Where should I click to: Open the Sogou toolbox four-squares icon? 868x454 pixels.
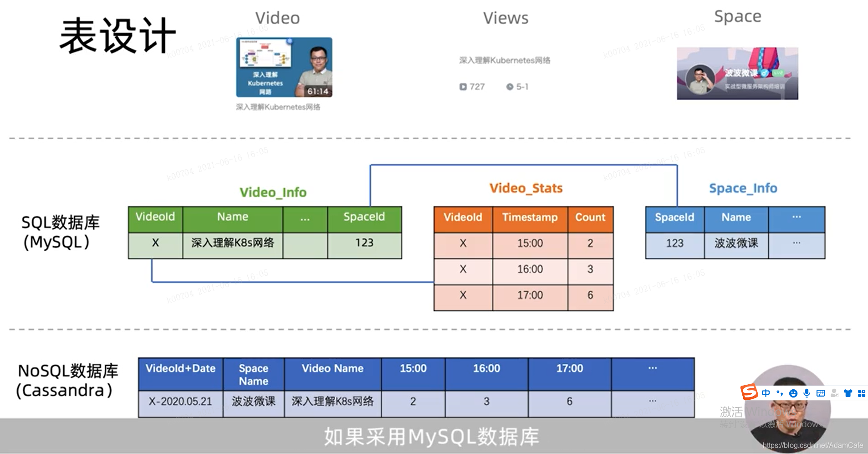[x=862, y=393]
